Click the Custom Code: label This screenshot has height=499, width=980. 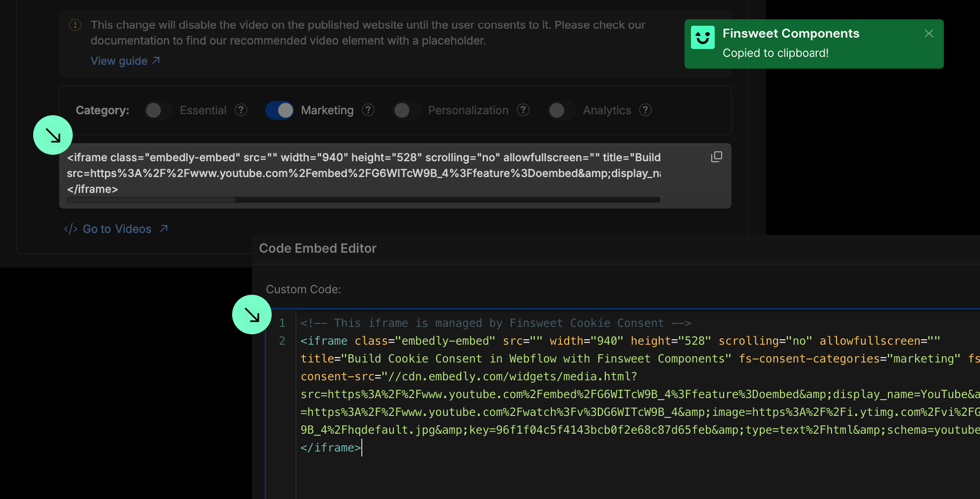coord(303,289)
